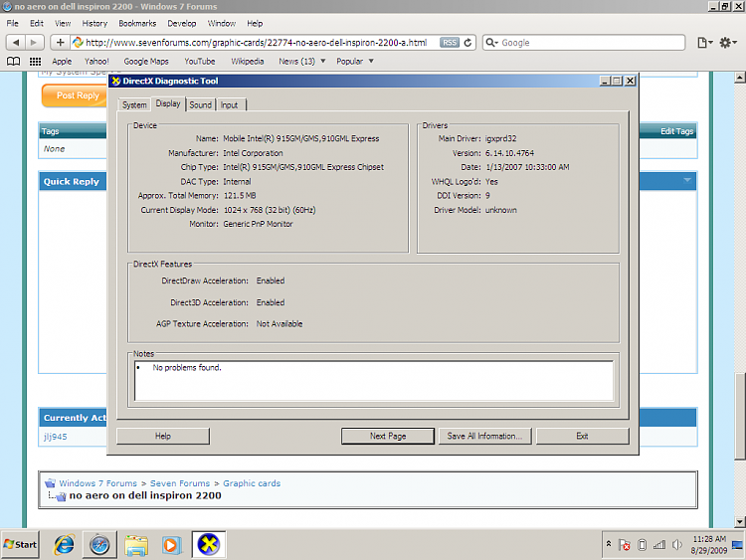Switch to the System tab in DirectX tool

(134, 104)
